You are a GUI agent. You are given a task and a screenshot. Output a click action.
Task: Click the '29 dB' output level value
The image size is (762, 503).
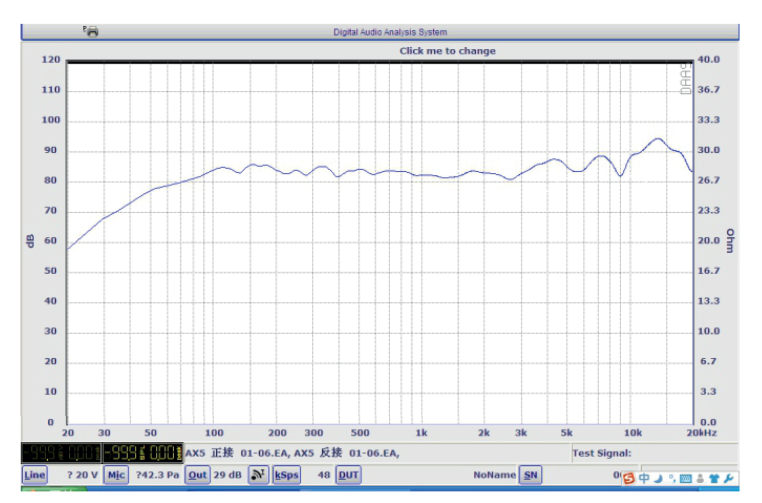click(227, 475)
